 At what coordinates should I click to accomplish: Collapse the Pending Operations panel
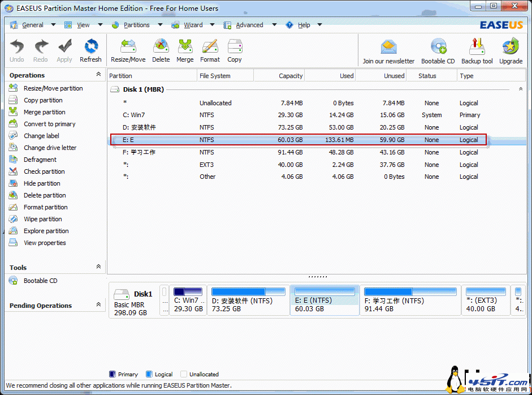98,304
